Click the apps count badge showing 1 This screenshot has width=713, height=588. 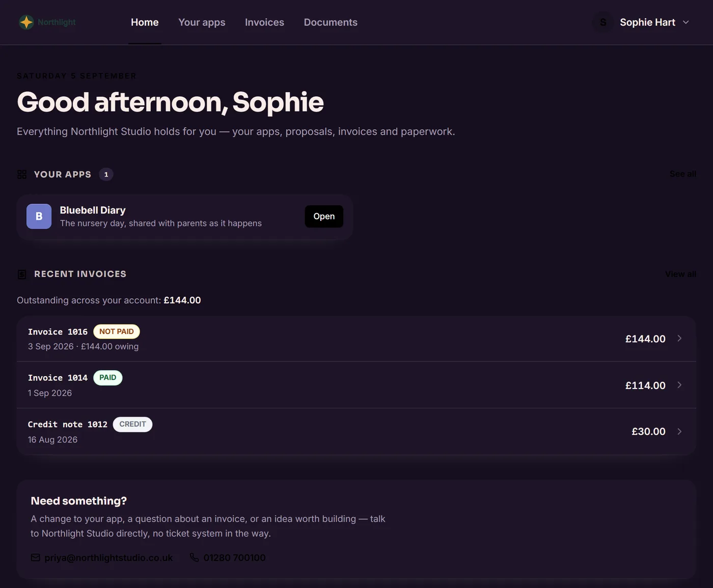click(x=106, y=175)
